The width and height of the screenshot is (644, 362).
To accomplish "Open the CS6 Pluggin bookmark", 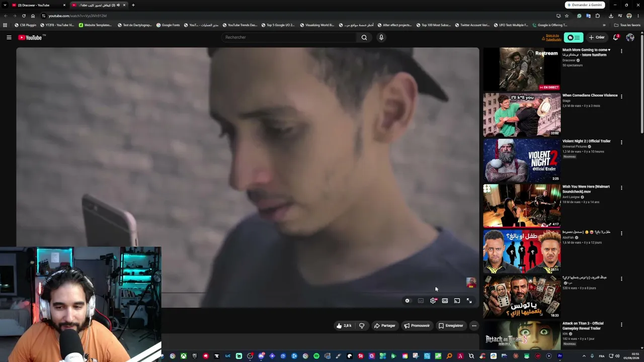I will [x=26, y=25].
